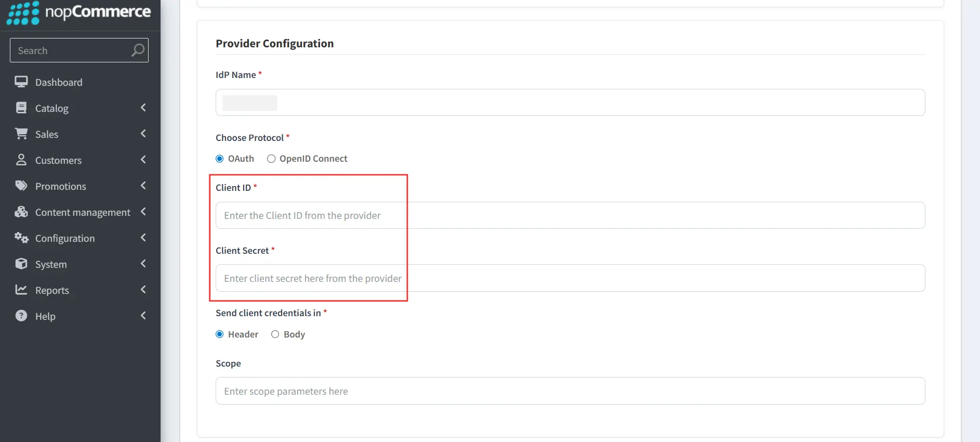The width and height of the screenshot is (980, 442).
Task: Expand the Configuration submenu
Action: point(143,238)
